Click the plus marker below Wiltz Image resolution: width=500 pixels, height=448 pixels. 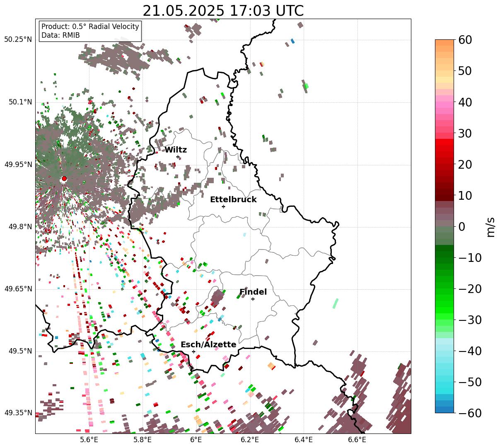coord(178,157)
